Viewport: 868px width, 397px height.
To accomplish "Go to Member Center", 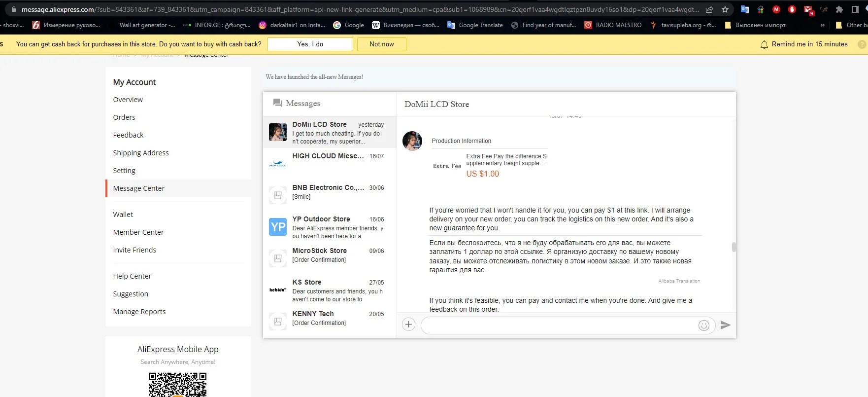I will pos(138,232).
